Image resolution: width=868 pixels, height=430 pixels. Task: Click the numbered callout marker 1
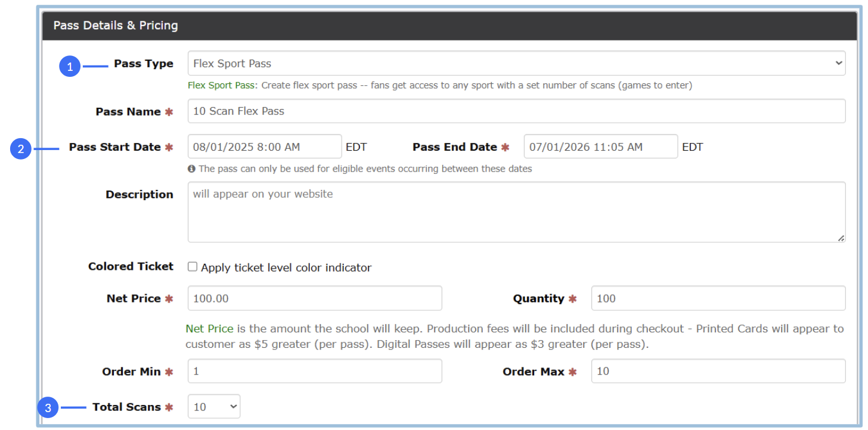tap(70, 67)
